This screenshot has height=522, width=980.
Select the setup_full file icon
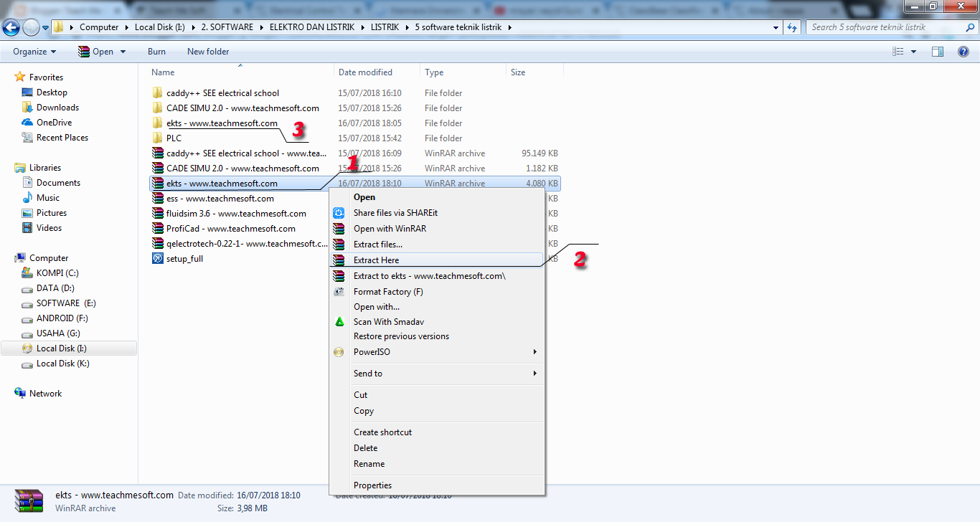coord(158,259)
